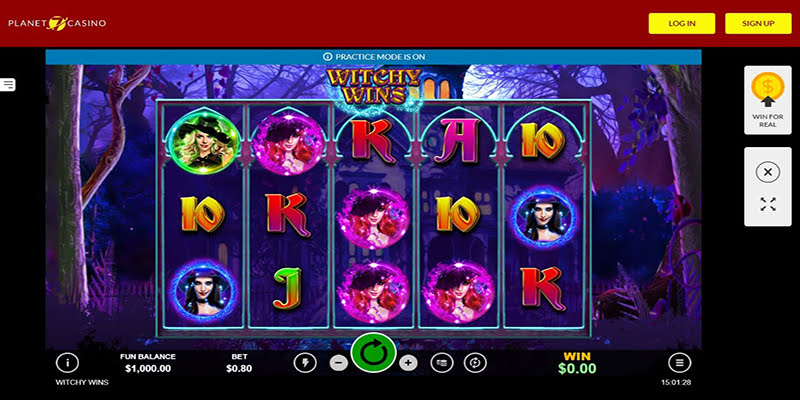
Task: Increase the bet with plus button
Action: [x=408, y=363]
